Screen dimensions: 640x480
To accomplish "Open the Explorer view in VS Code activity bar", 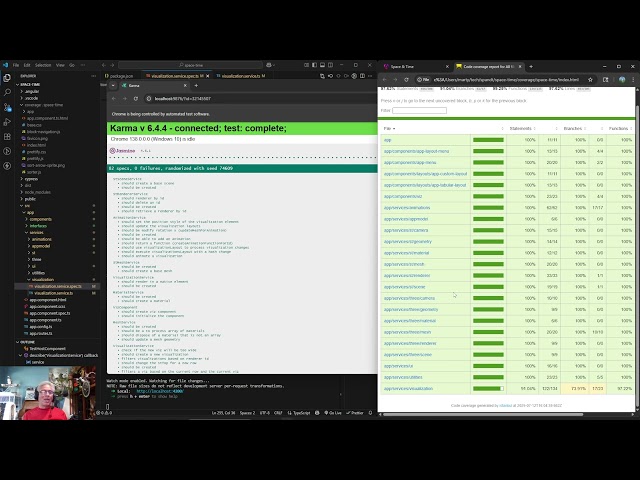I will pyautogui.click(x=7, y=78).
